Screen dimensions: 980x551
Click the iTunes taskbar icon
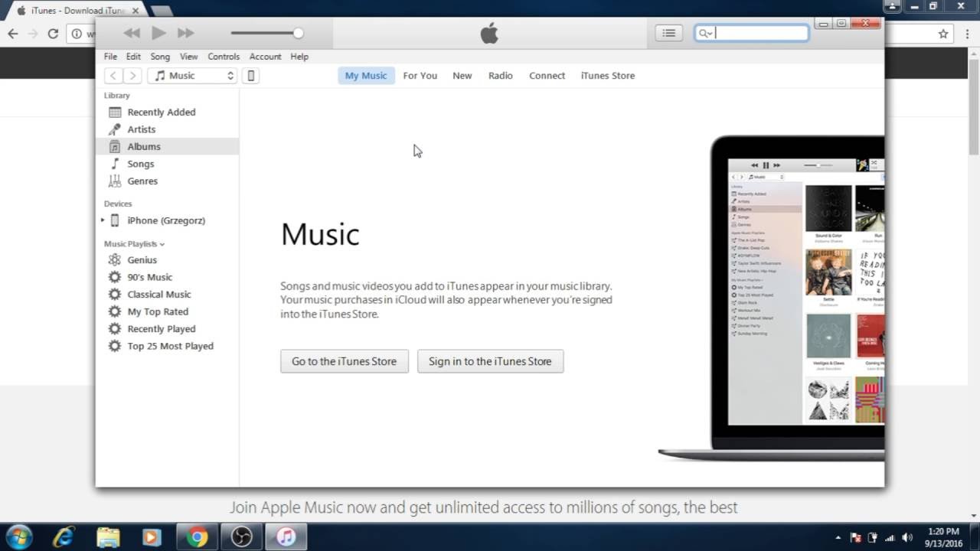(x=286, y=537)
